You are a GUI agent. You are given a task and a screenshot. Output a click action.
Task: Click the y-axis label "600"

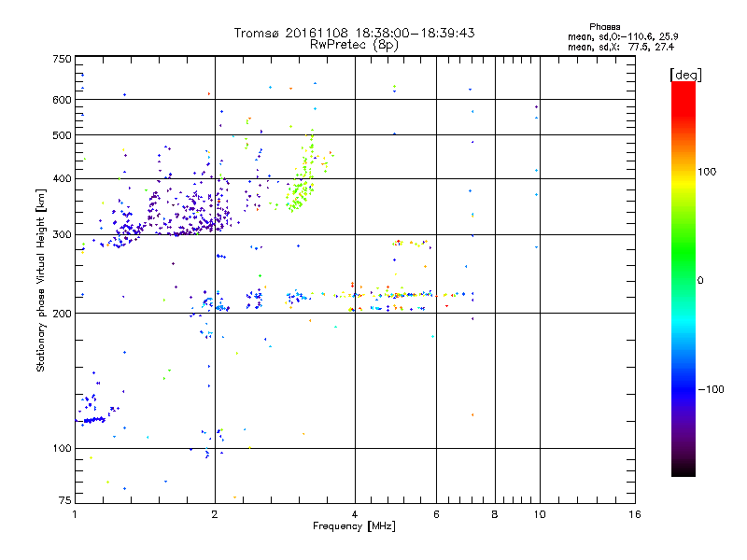click(62, 100)
